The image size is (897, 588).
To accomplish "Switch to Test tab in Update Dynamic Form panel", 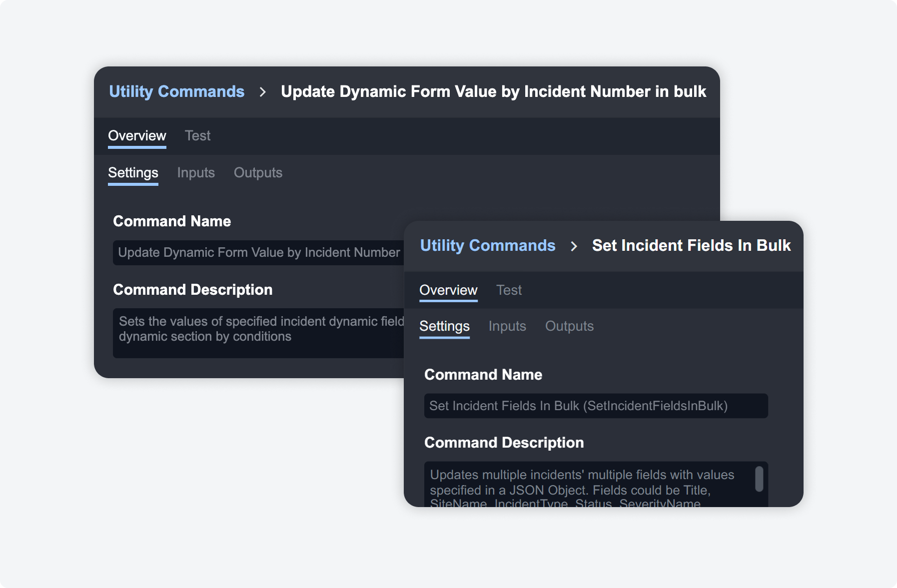I will point(197,135).
